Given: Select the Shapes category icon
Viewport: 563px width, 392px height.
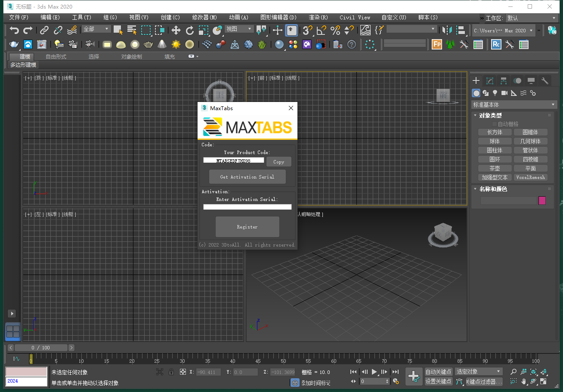Looking at the screenshot, I should [486, 93].
